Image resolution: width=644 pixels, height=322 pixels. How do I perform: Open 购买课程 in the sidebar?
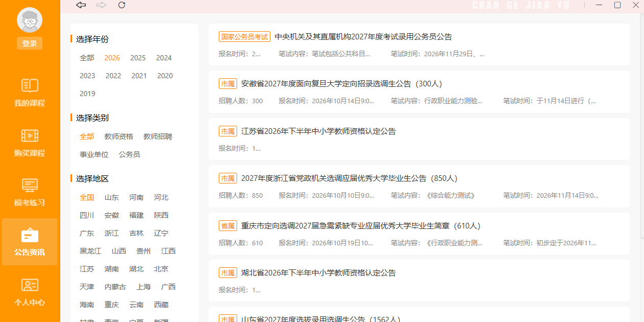[30, 143]
